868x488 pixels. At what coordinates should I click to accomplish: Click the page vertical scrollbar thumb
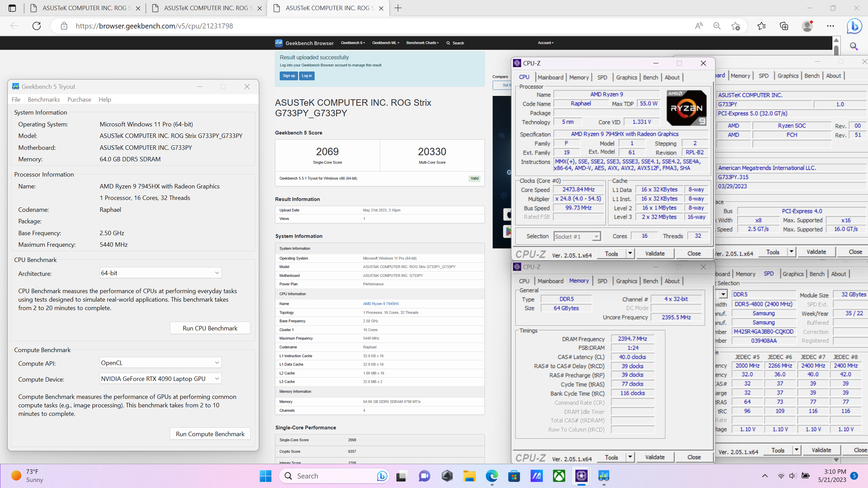[x=836, y=50]
